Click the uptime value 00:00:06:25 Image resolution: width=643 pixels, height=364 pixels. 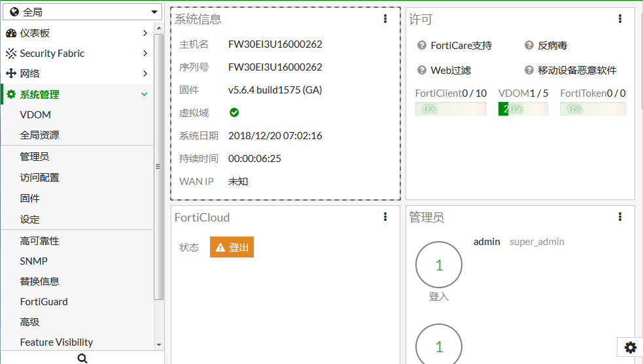[x=254, y=159]
